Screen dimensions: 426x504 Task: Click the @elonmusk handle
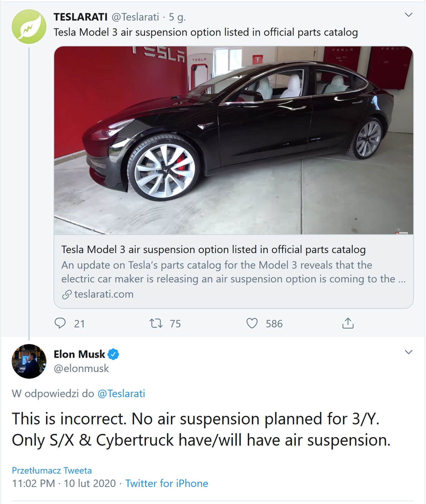(x=81, y=369)
